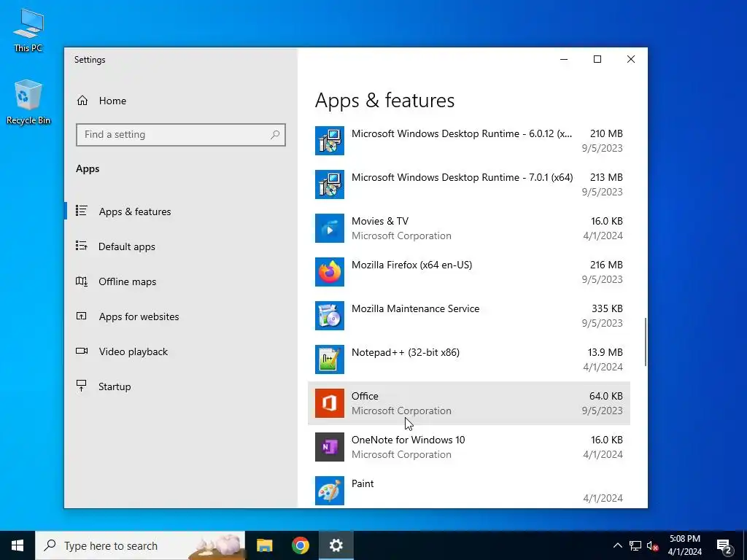Click the Offline maps map icon
This screenshot has width=747, height=560.
(x=82, y=281)
